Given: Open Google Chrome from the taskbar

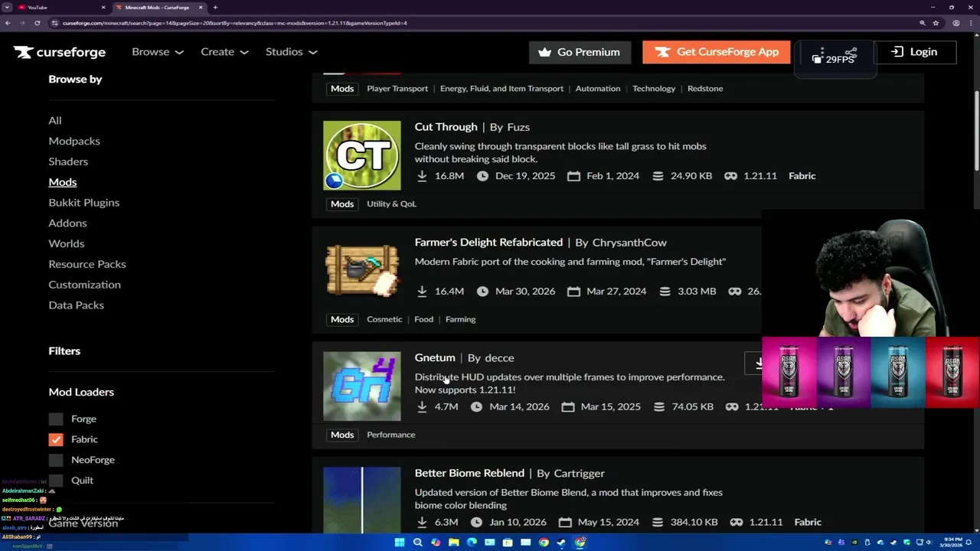Looking at the screenshot, I should (544, 543).
